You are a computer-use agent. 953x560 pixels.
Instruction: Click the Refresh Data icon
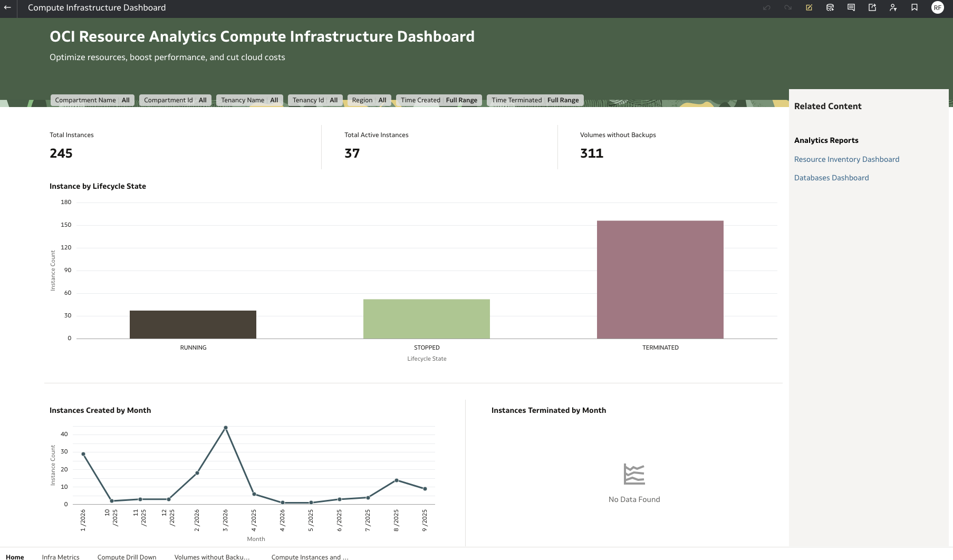pyautogui.click(x=830, y=7)
